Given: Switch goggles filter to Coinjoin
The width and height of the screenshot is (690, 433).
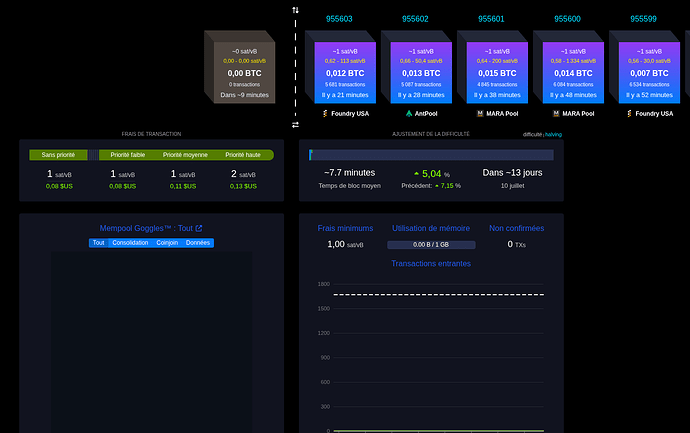Looking at the screenshot, I should click(x=167, y=243).
